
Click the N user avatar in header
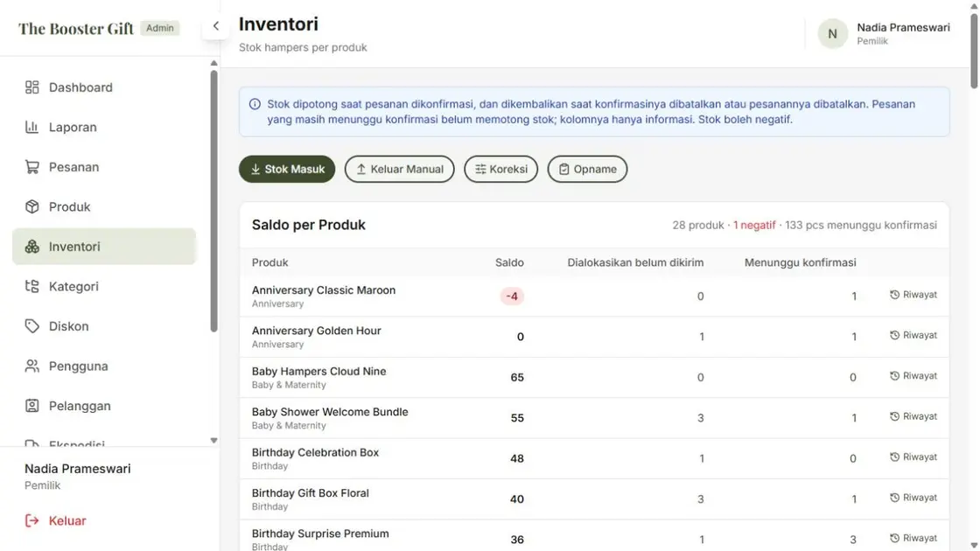point(832,34)
